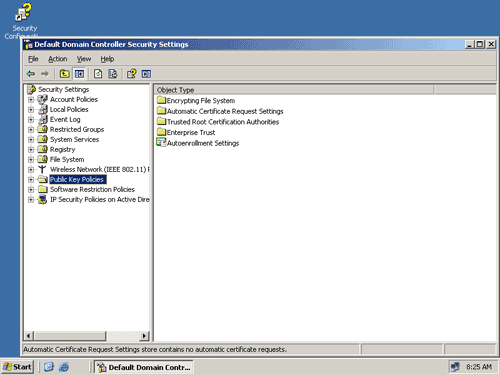Image resolution: width=500 pixels, height=375 pixels.
Task: Click the Forward arrow toolbar icon
Action: point(45,74)
